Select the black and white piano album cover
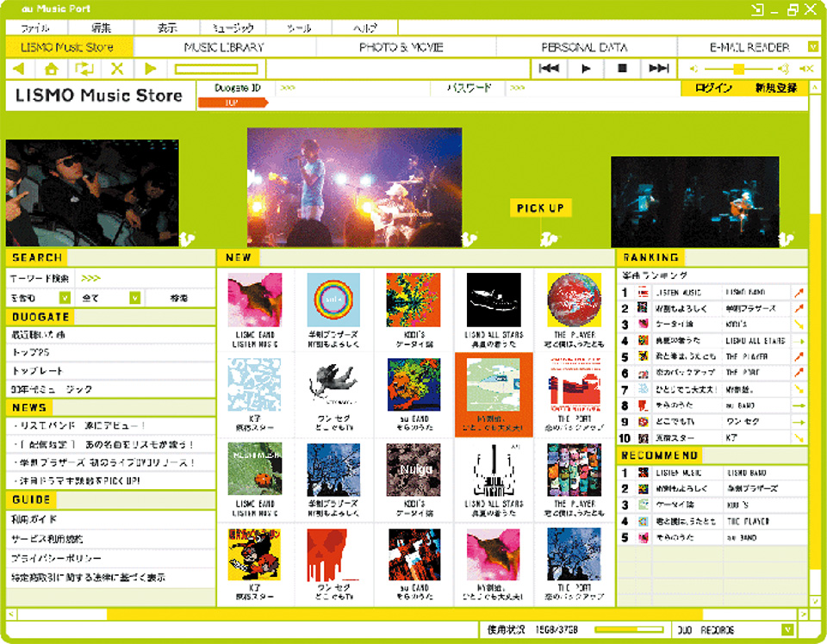The image size is (827, 644). coord(494,469)
